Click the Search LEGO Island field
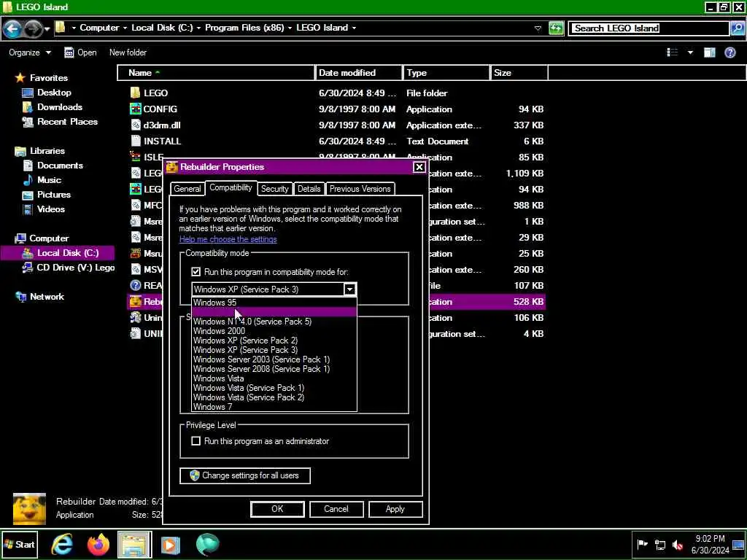The width and height of the screenshot is (747, 560). (649, 28)
